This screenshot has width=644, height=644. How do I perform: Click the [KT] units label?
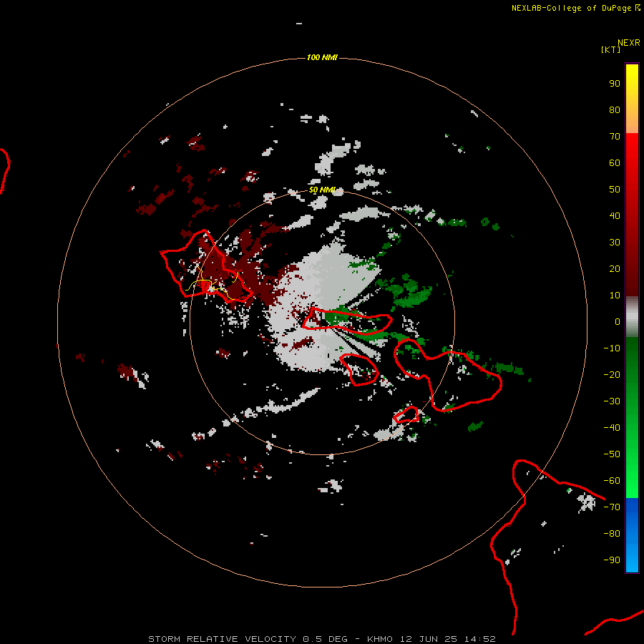610,49
